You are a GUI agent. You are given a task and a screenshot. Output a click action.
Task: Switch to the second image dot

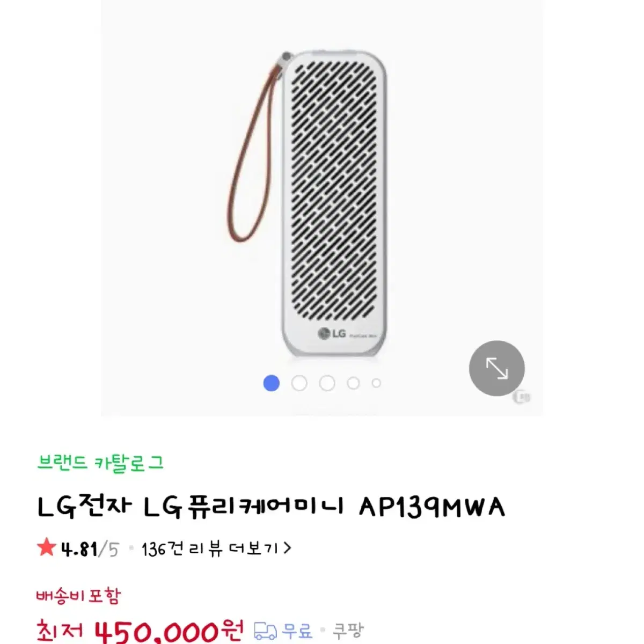pyautogui.click(x=299, y=383)
